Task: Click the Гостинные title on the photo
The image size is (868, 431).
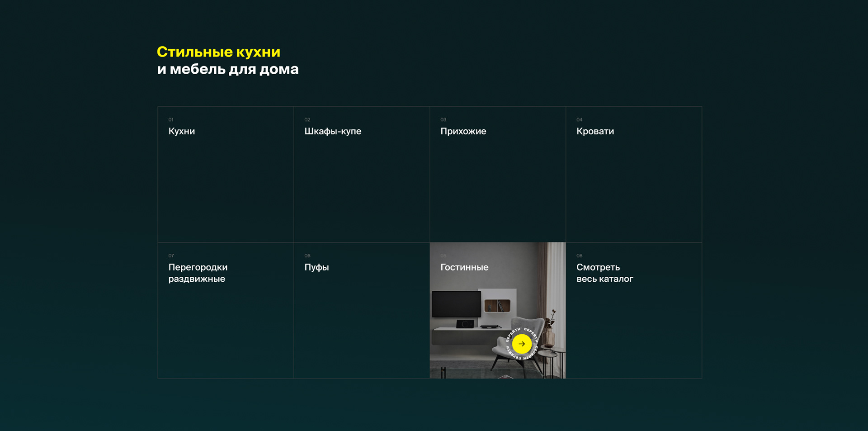Action: tap(464, 267)
